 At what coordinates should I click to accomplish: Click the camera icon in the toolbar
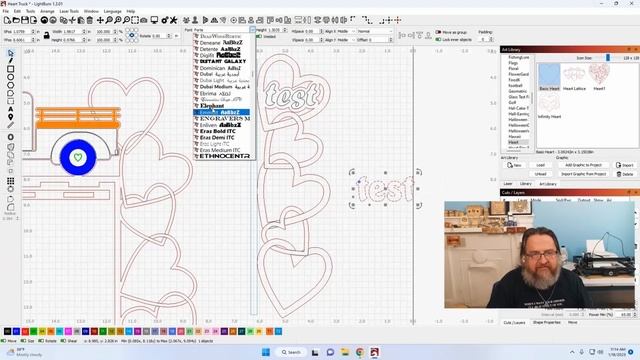[x=144, y=20]
